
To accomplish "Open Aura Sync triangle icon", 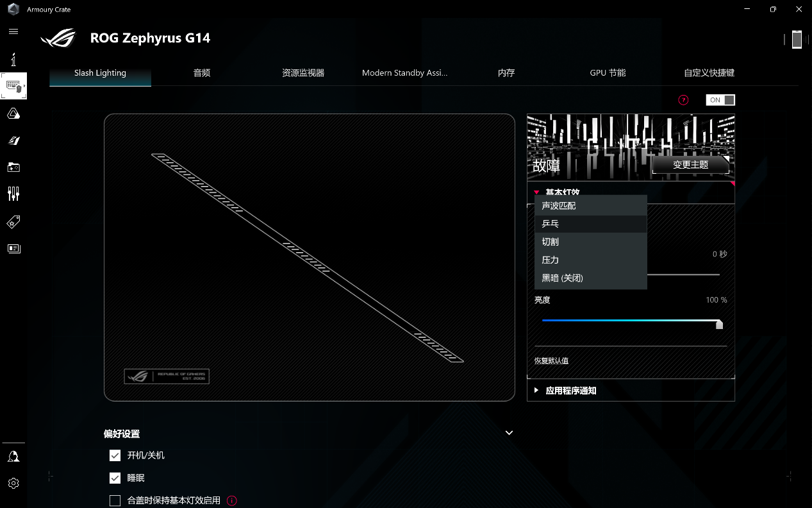I will pyautogui.click(x=13, y=114).
